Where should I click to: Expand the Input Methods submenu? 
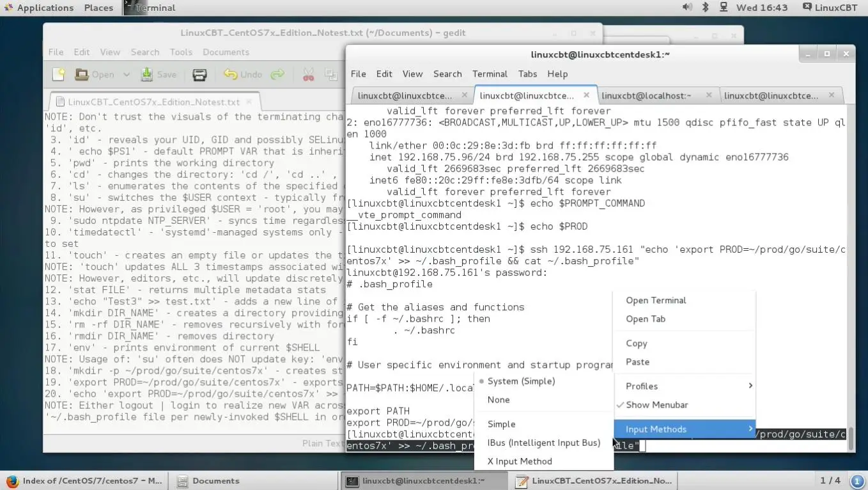point(685,429)
